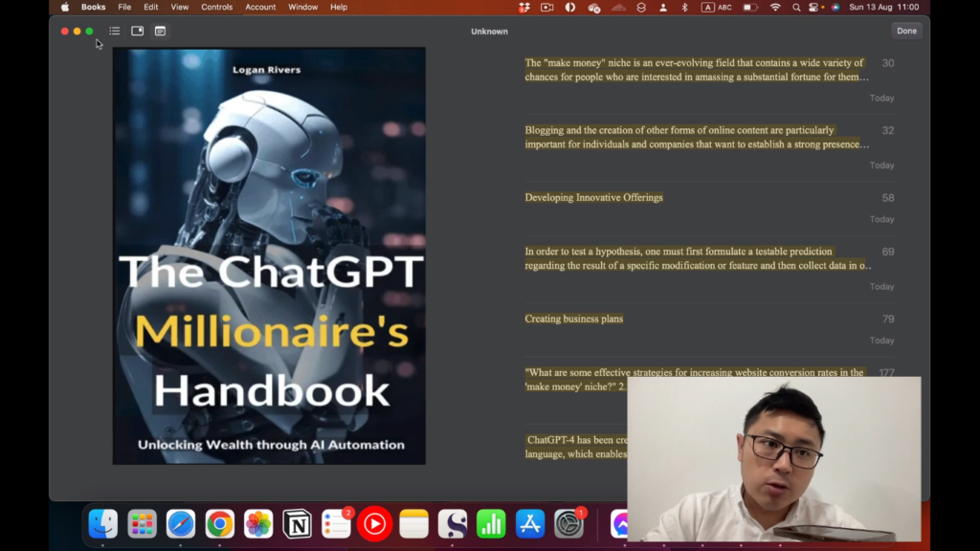Open Finder from the Dock
980x551 pixels.
(x=103, y=523)
